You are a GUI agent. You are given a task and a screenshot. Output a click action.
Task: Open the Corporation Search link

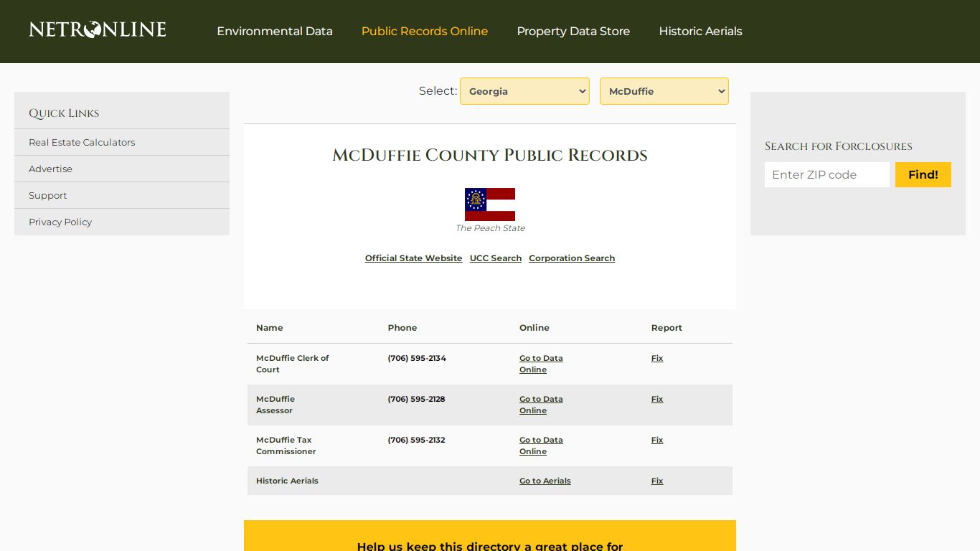click(572, 258)
